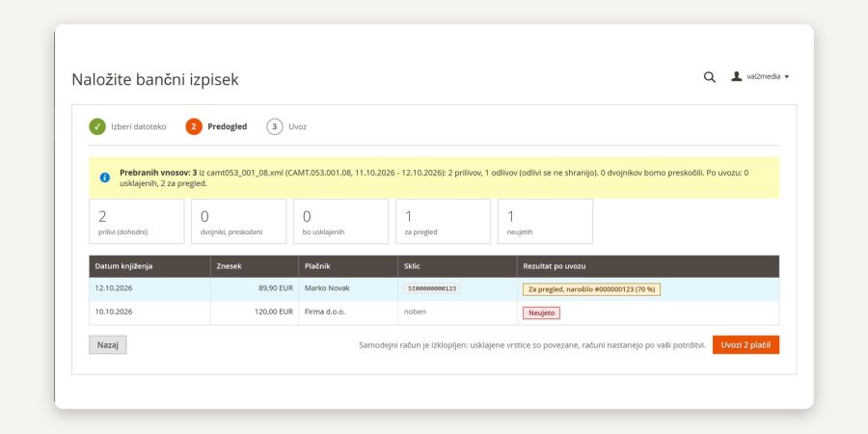868x434 pixels.
Task: Click the blue info icon in notice
Action: click(104, 177)
